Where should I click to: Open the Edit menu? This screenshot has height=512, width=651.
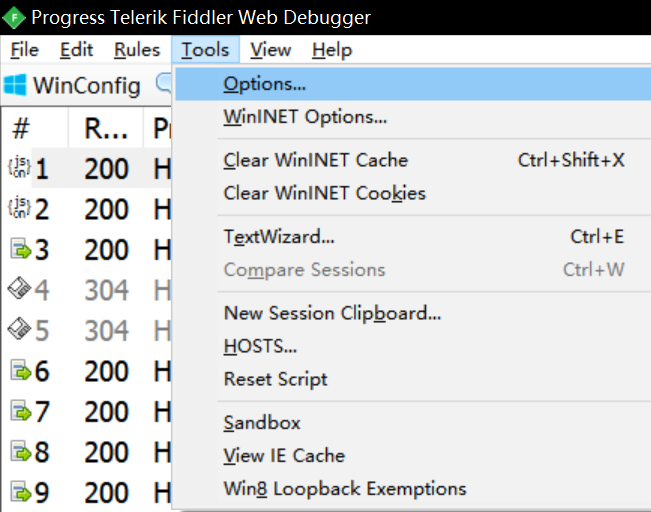tap(76, 50)
